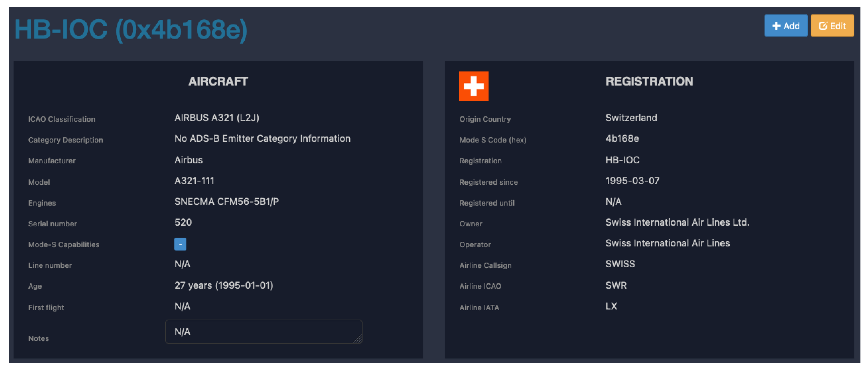The image size is (868, 369).
Task: Click the Mode-S Capabilities blue badge
Action: (x=180, y=244)
